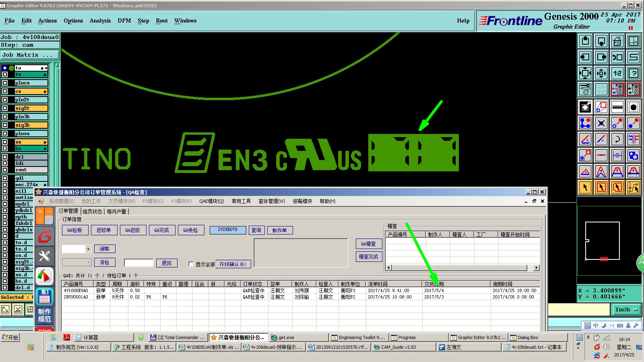Click the question mark help icon
The image size is (644, 362).
point(634,73)
